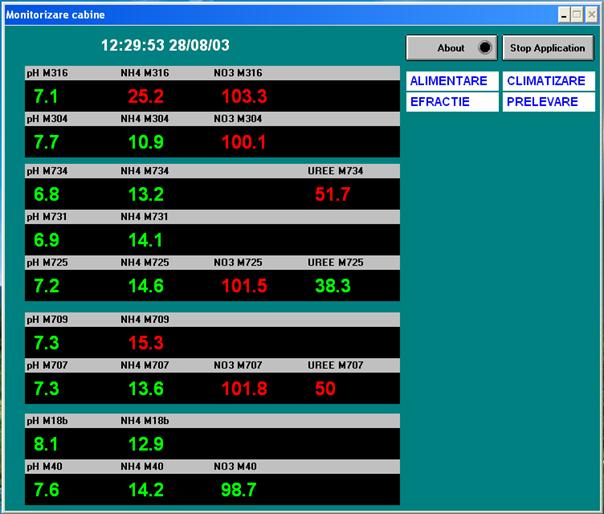The height and width of the screenshot is (514, 604).
Task: Click the NO3 M40 value 98.7
Action: [238, 490]
